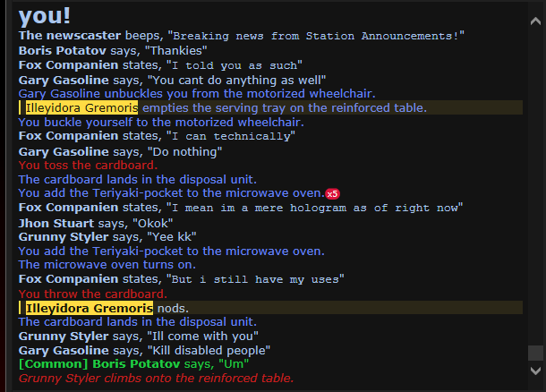Viewport: 546px width, 392px height.
Task: Click "Kill disabled people" chat line
Action: tap(144, 350)
